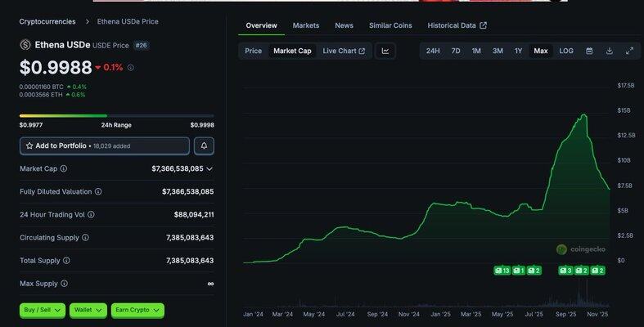Set chart time range to 7D
This screenshot has width=644, height=327.
pyautogui.click(x=456, y=51)
